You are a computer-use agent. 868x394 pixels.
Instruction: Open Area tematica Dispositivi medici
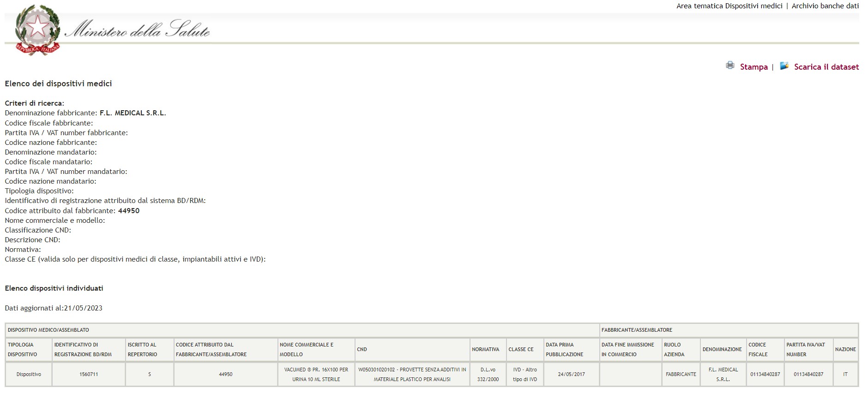pyautogui.click(x=729, y=6)
